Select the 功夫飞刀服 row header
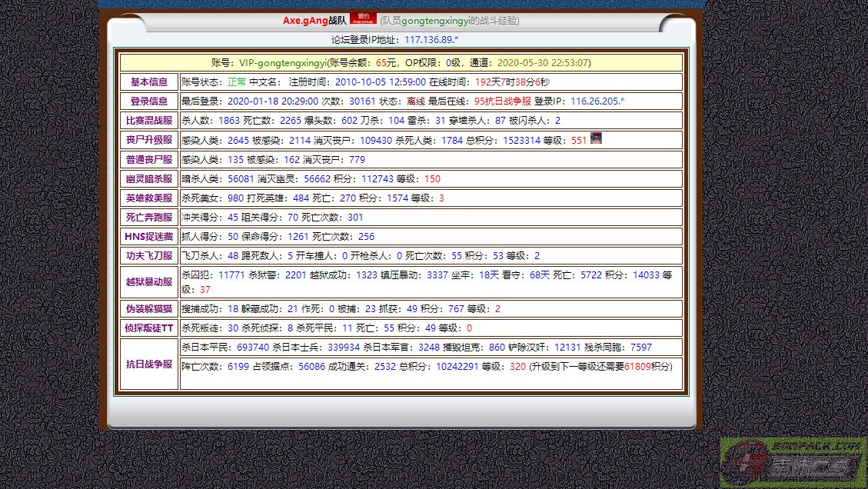The height and width of the screenshot is (489, 868). 149,256
